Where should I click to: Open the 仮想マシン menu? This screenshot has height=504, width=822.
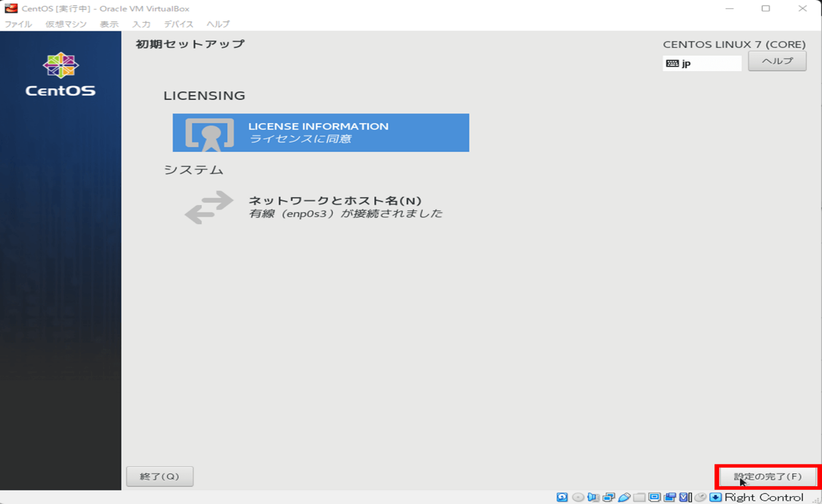click(x=66, y=24)
